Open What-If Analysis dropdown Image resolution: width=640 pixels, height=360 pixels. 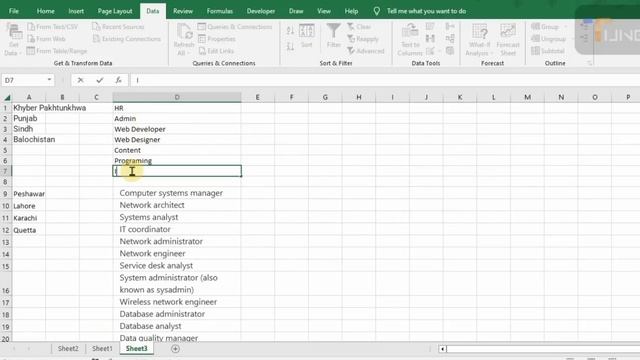pos(479,40)
